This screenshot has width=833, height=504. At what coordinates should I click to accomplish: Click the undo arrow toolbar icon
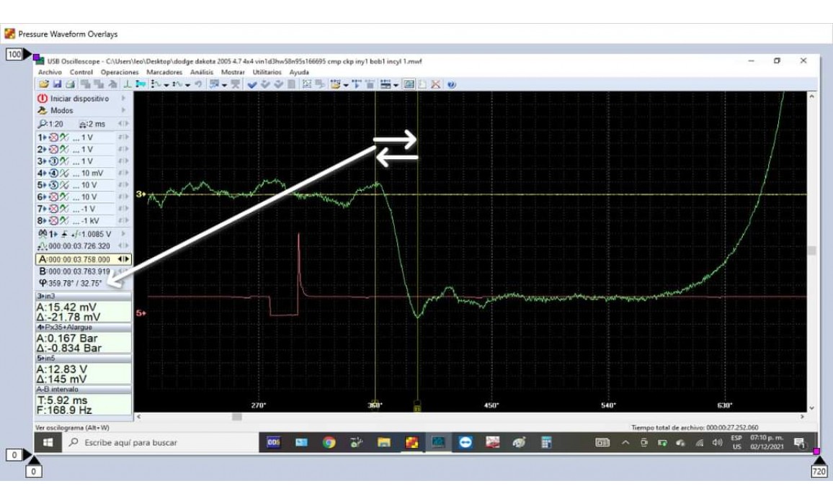point(197,84)
